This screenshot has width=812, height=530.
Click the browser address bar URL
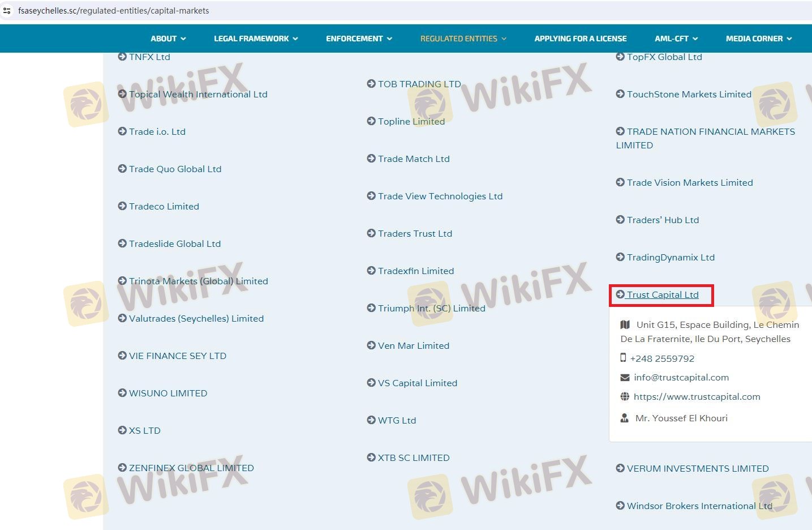tap(113, 11)
